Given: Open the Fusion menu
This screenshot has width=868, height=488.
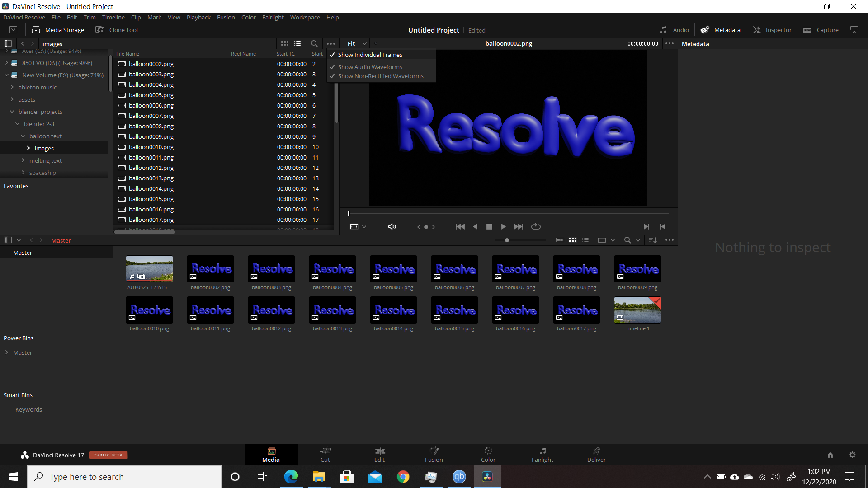Looking at the screenshot, I should coord(226,17).
